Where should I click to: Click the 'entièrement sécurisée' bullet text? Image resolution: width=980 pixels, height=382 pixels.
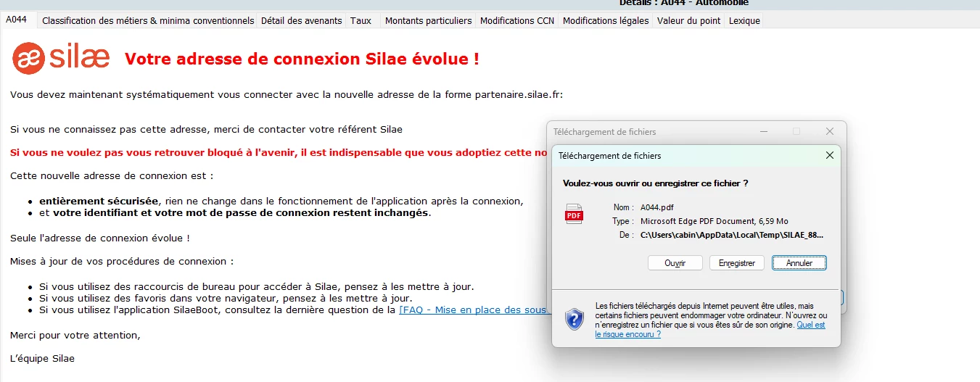(99, 201)
